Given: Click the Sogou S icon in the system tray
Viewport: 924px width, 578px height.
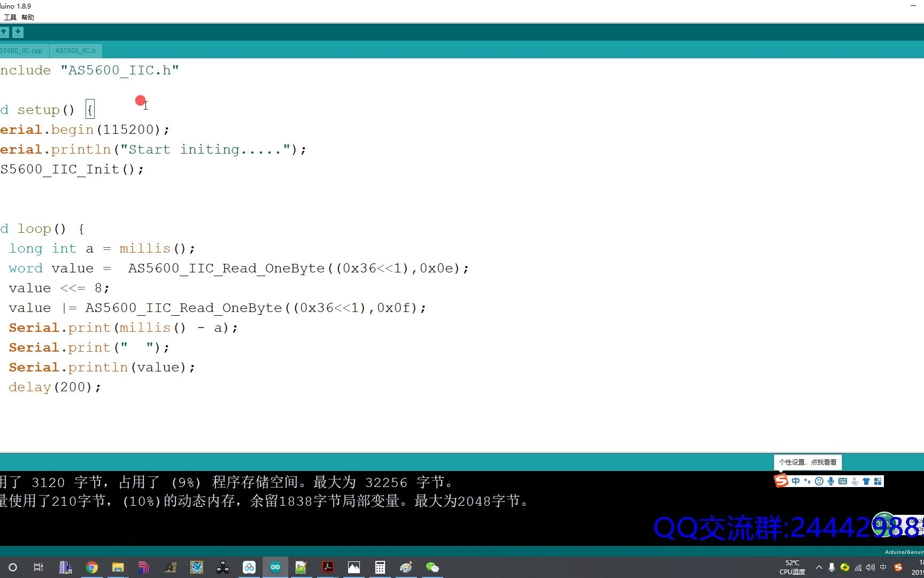Looking at the screenshot, I should coord(898,567).
